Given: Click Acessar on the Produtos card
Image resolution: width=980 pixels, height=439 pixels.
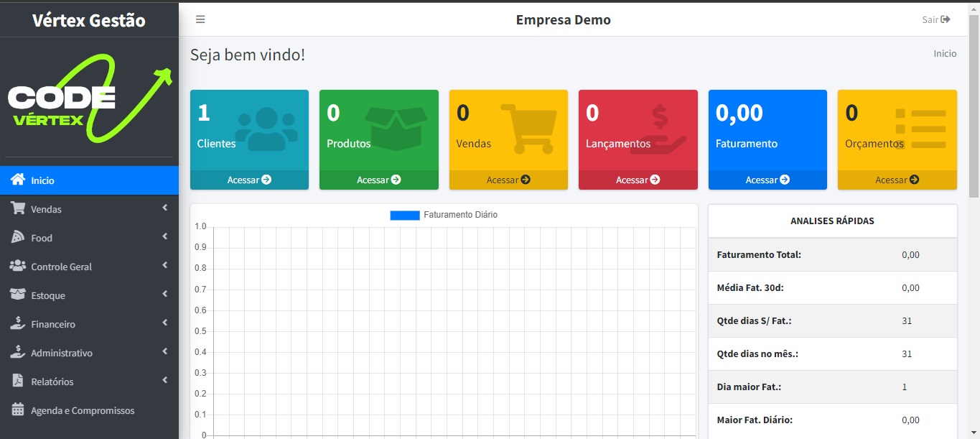Looking at the screenshot, I should [x=378, y=180].
